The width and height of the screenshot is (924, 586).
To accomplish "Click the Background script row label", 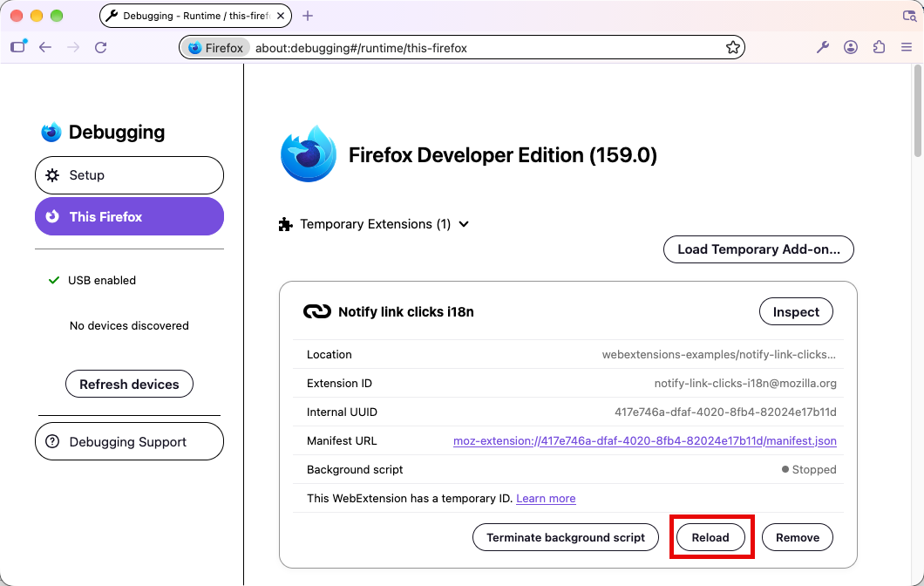I will click(x=355, y=470).
